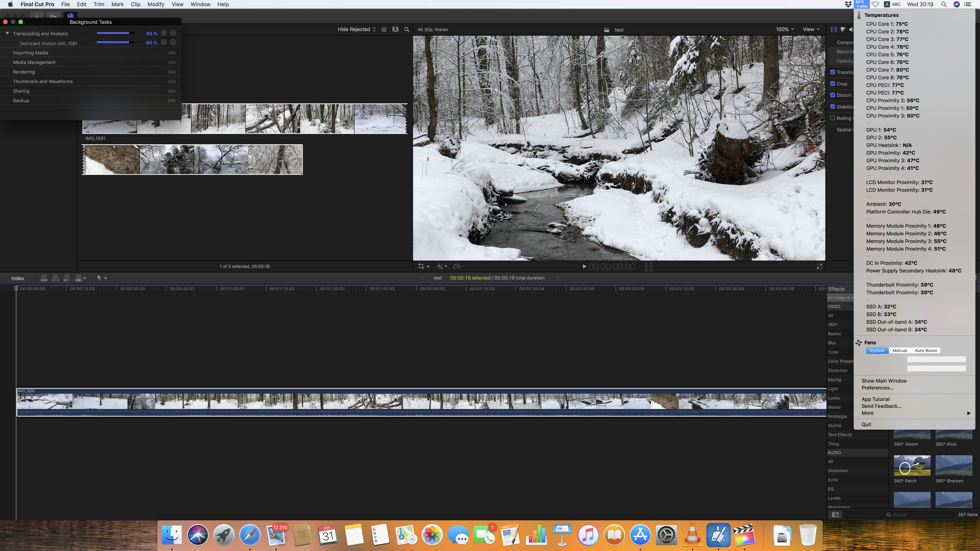Enable the Rolling Shutter checkbox
This screenshot has height=551, width=980.
(x=833, y=118)
